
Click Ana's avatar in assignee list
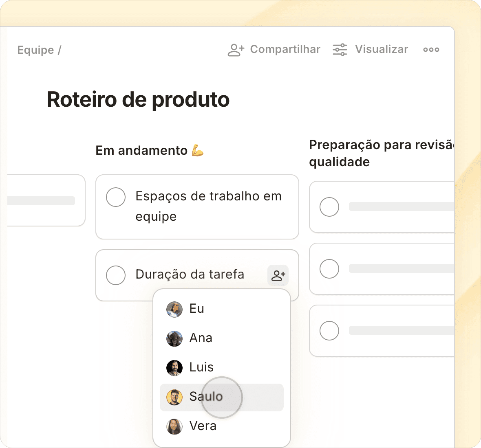tap(174, 338)
